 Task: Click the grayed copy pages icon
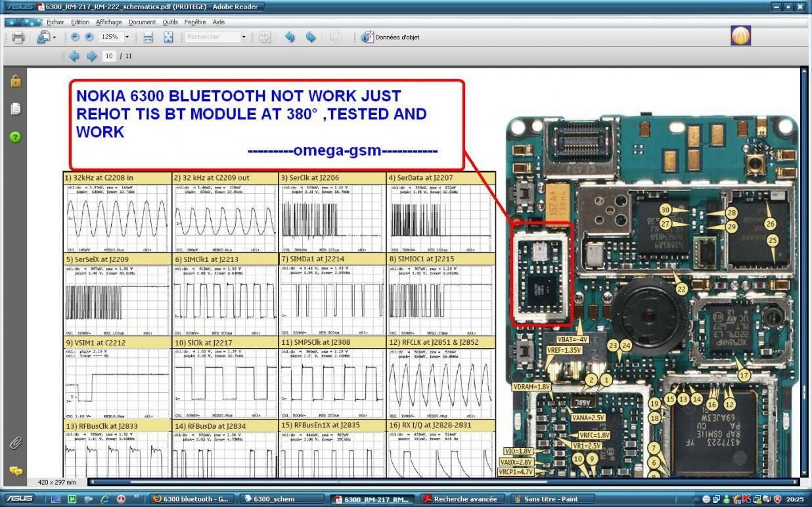coord(336,37)
